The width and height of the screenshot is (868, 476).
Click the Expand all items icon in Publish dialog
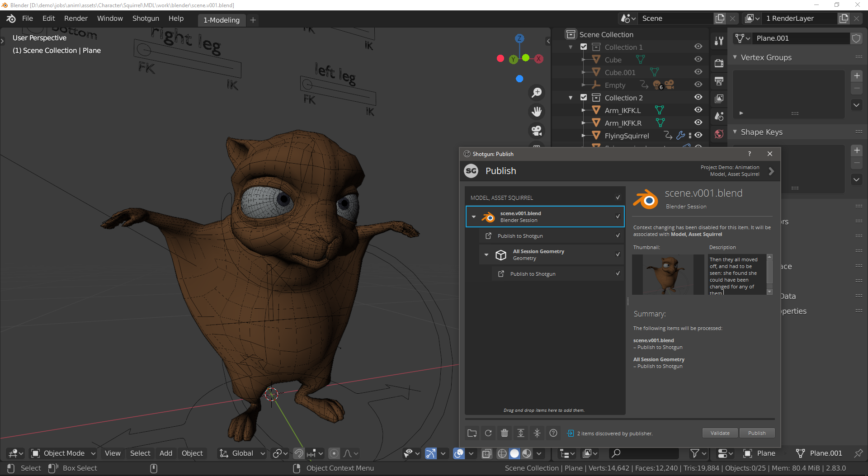(521, 433)
